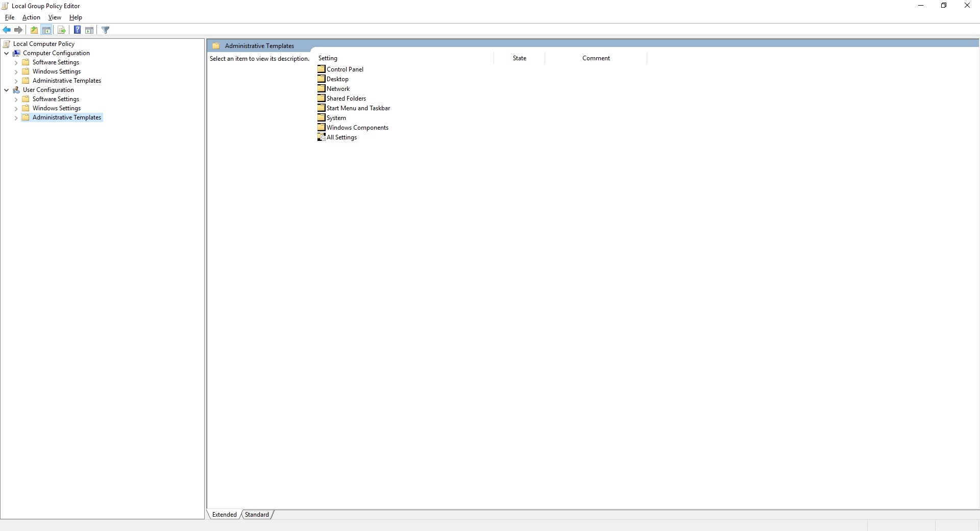Go back with the blue Back arrow

(x=7, y=30)
